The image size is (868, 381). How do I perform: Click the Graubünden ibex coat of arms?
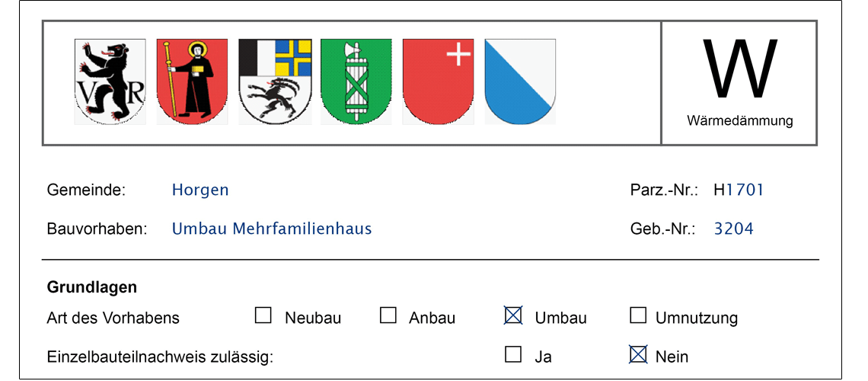(x=275, y=82)
